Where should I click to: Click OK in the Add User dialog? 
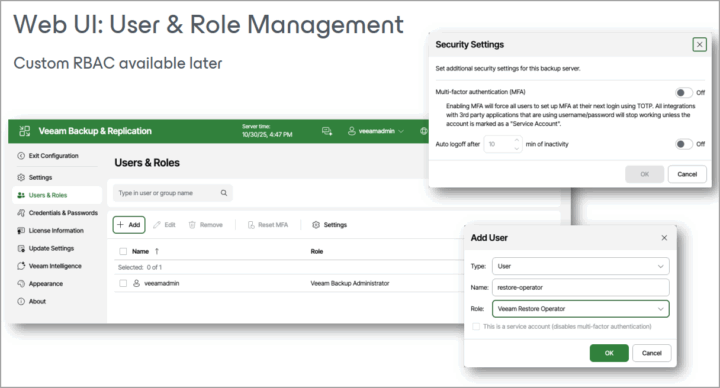609,353
